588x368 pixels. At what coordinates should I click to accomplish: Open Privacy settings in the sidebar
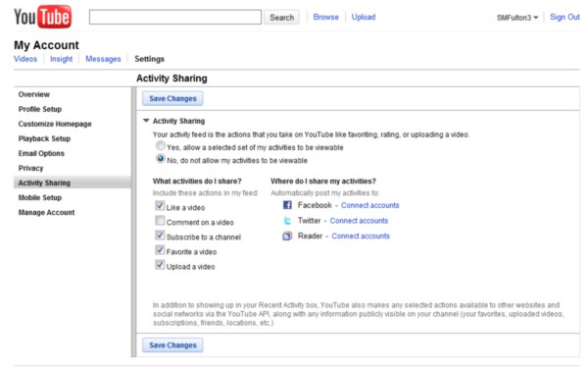[30, 168]
